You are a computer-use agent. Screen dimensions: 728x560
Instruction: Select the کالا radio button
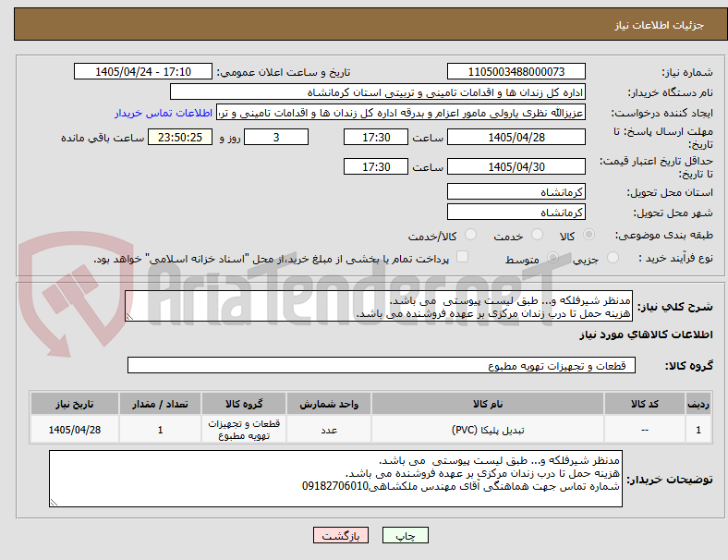(588, 235)
